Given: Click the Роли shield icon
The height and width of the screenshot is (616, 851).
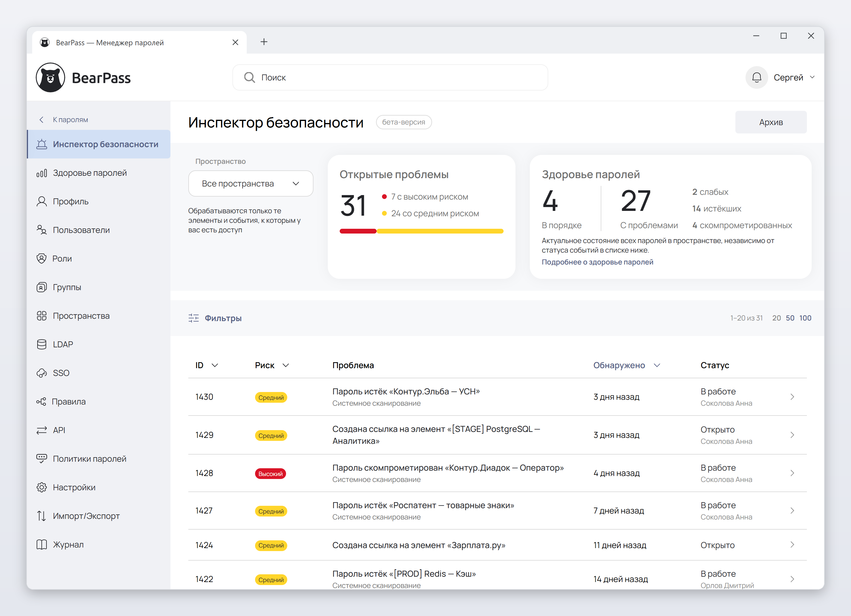Looking at the screenshot, I should pyautogui.click(x=42, y=259).
